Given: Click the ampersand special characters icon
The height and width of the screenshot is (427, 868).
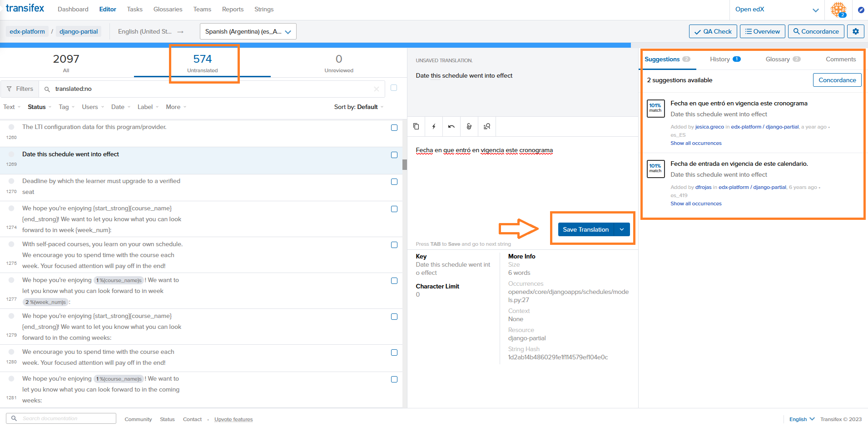Looking at the screenshot, I should [x=469, y=127].
